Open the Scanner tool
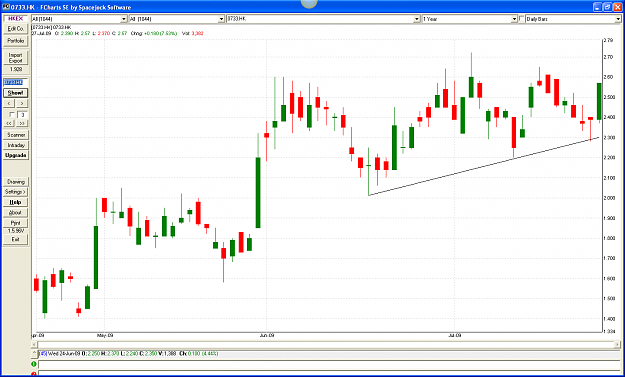 coord(16,135)
